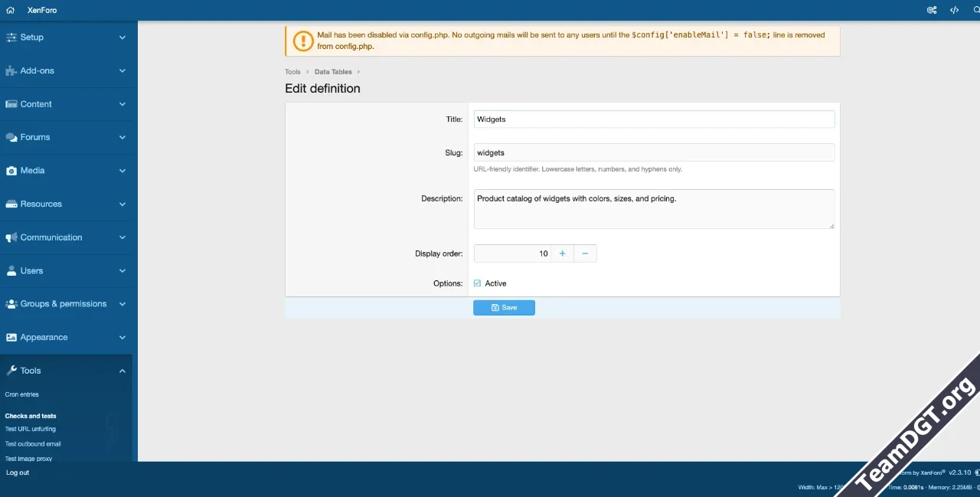Collapse the Tools section chevron
The width and height of the screenshot is (980, 497).
point(122,371)
